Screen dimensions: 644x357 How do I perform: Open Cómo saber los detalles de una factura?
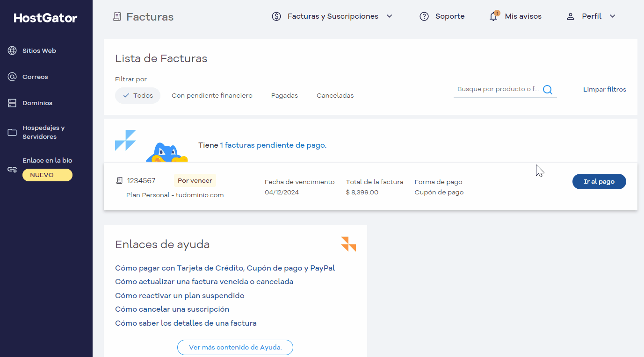(186, 323)
